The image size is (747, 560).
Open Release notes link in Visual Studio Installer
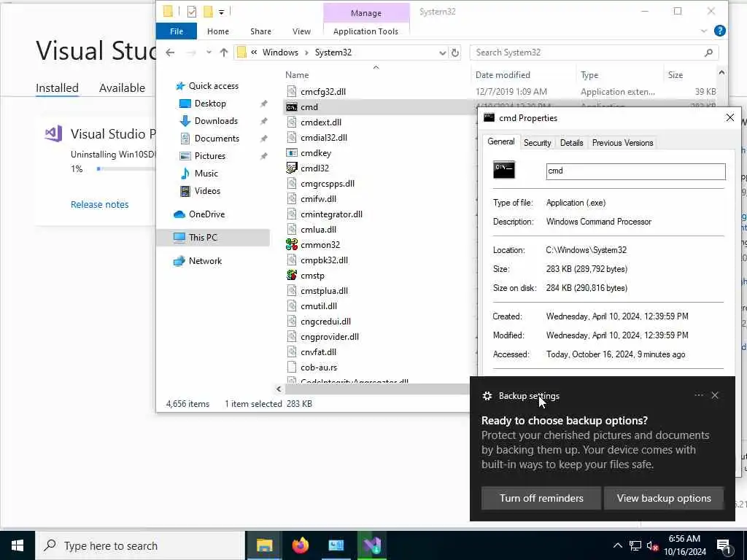point(99,205)
